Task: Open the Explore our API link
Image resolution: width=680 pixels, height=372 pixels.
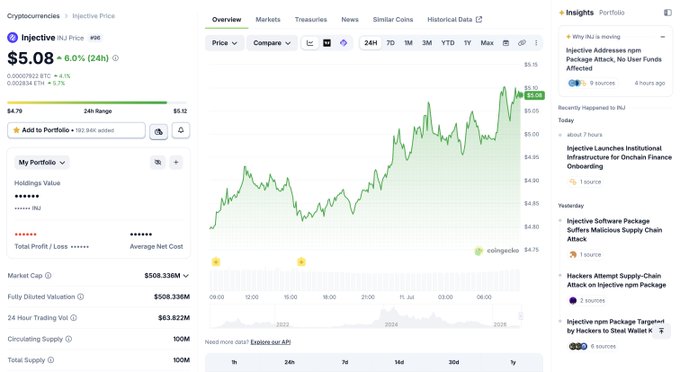Action: pyautogui.click(x=271, y=342)
